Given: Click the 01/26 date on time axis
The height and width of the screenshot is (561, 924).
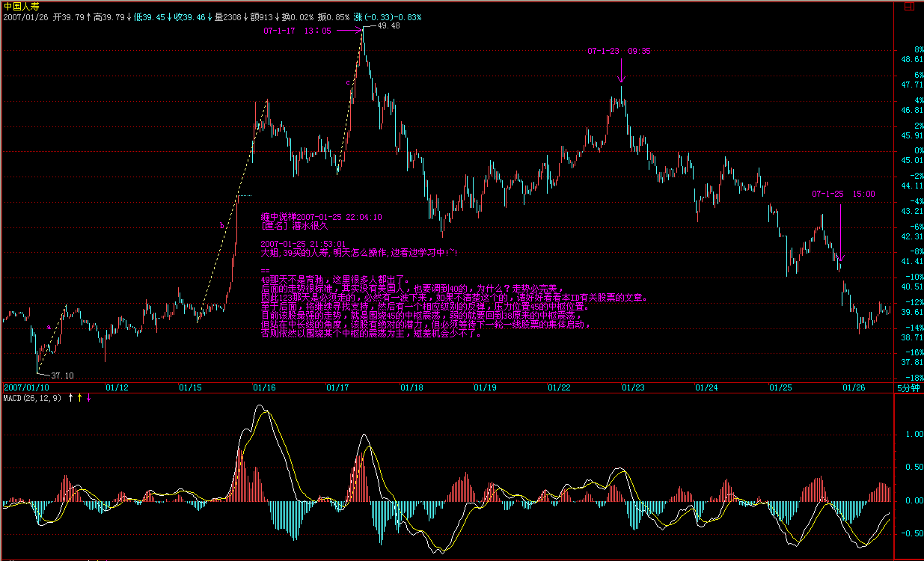Looking at the screenshot, I should [x=854, y=387].
